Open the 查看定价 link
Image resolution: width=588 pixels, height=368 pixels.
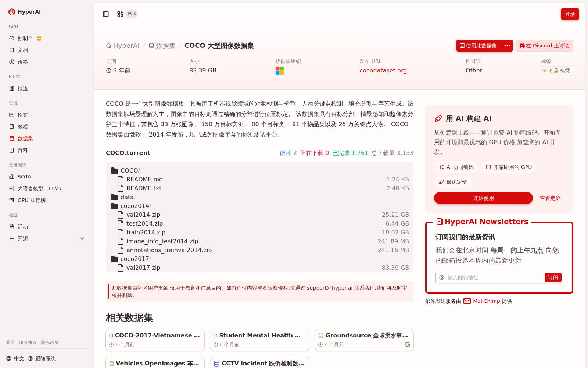[x=550, y=198]
